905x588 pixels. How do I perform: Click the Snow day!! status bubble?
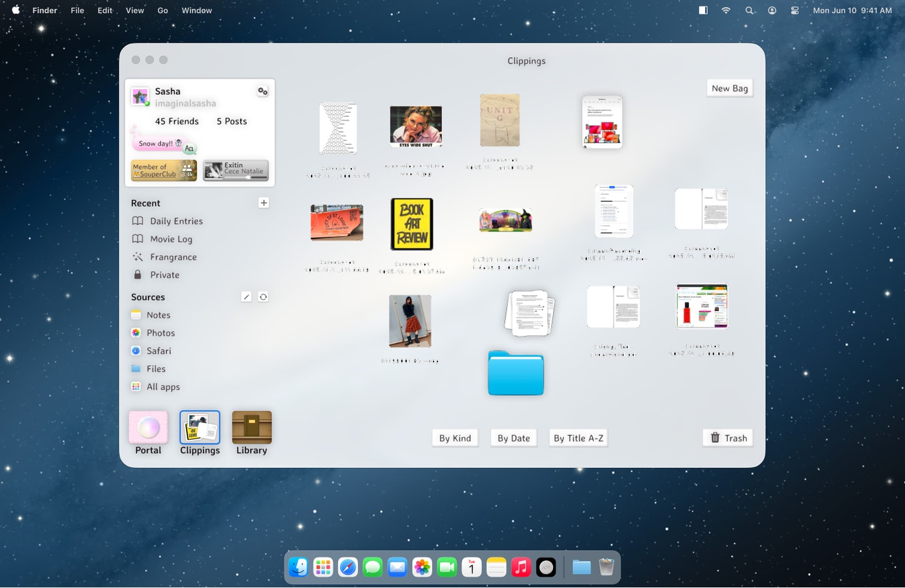click(160, 144)
